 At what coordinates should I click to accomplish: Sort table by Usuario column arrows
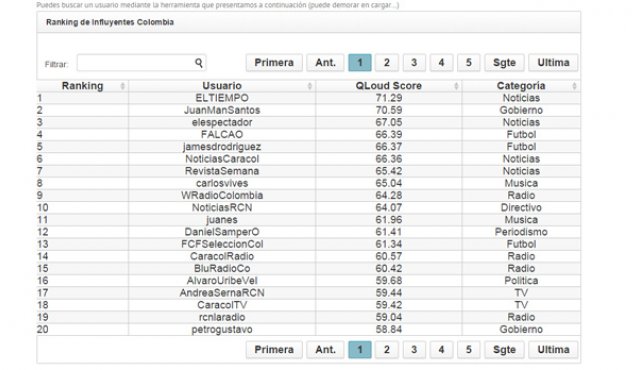[x=310, y=86]
